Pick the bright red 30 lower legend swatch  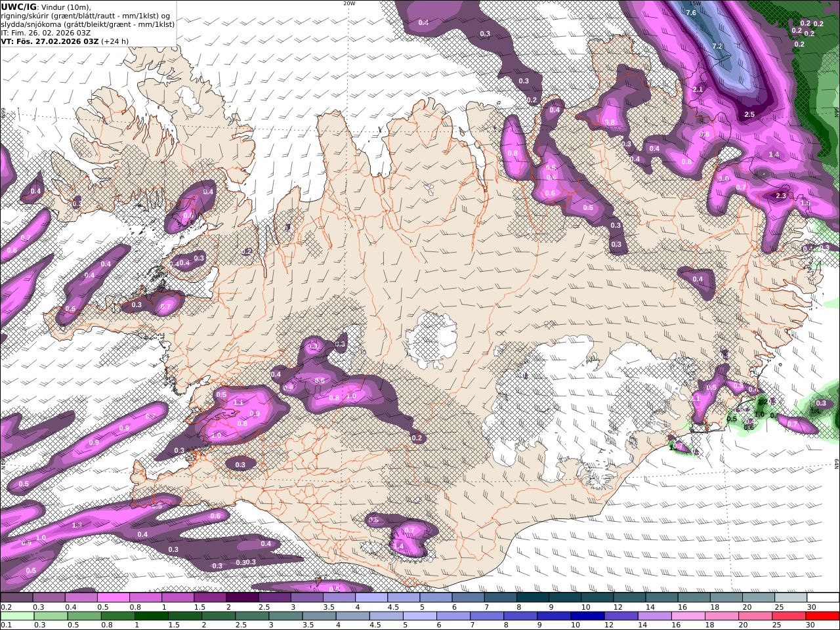[x=822, y=616]
